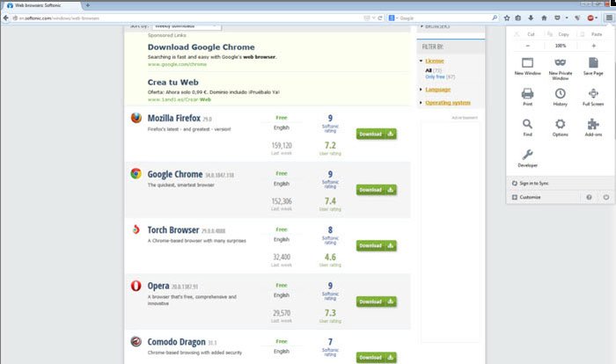Click the Google search input field
This screenshot has width=616, height=364.
coord(444,18)
